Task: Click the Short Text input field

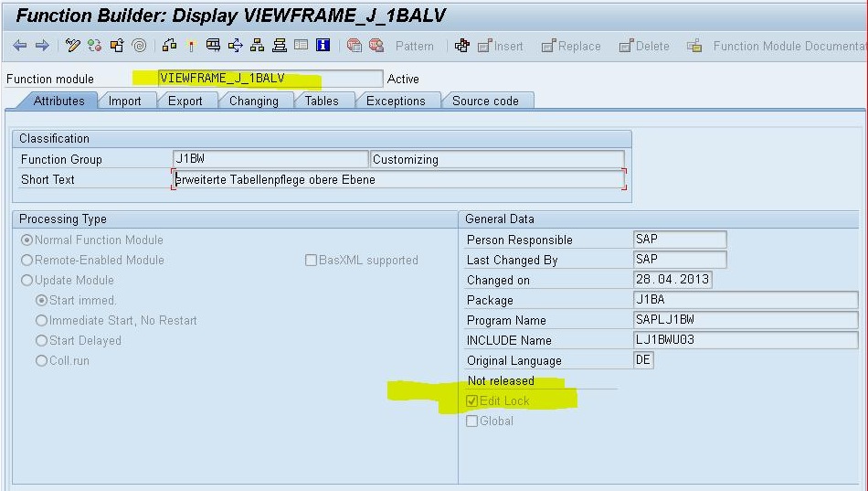Action: coord(399,179)
